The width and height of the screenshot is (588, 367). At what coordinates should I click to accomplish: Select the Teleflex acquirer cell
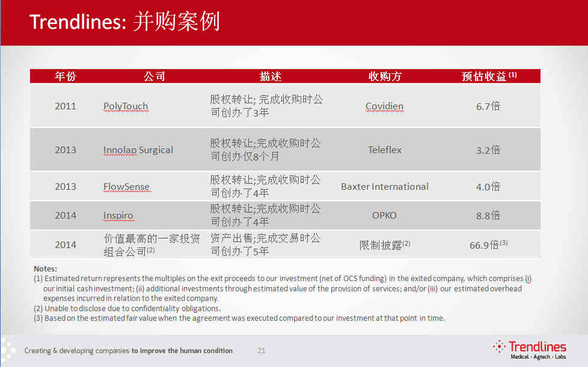click(x=384, y=150)
